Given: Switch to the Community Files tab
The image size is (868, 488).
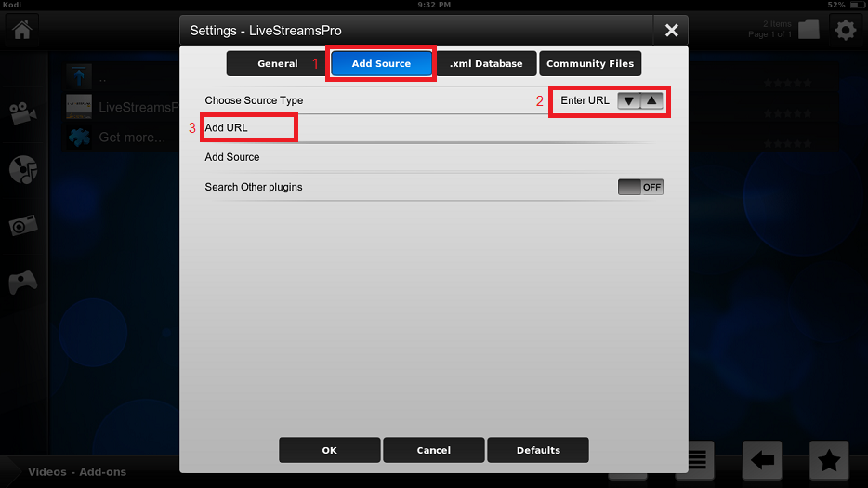Looking at the screenshot, I should (590, 64).
